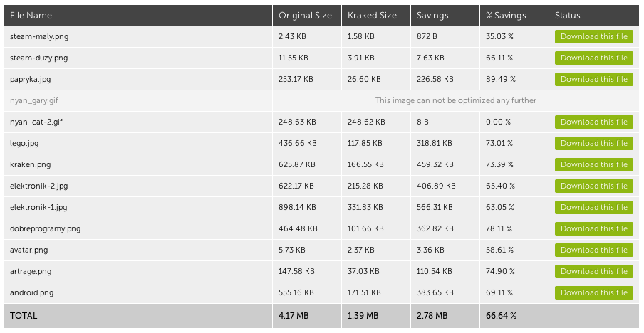Select the nyan_gary.gif file name
This screenshot has width=644, height=333.
[34, 100]
